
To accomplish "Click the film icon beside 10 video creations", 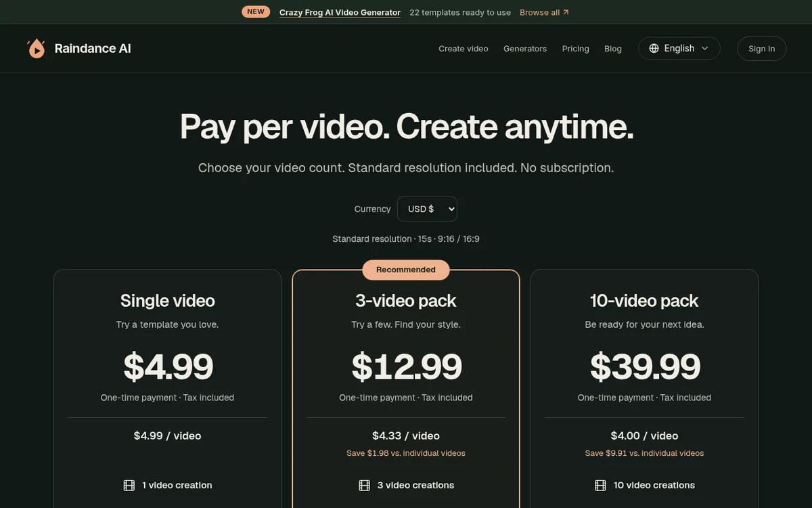I will 600,485.
